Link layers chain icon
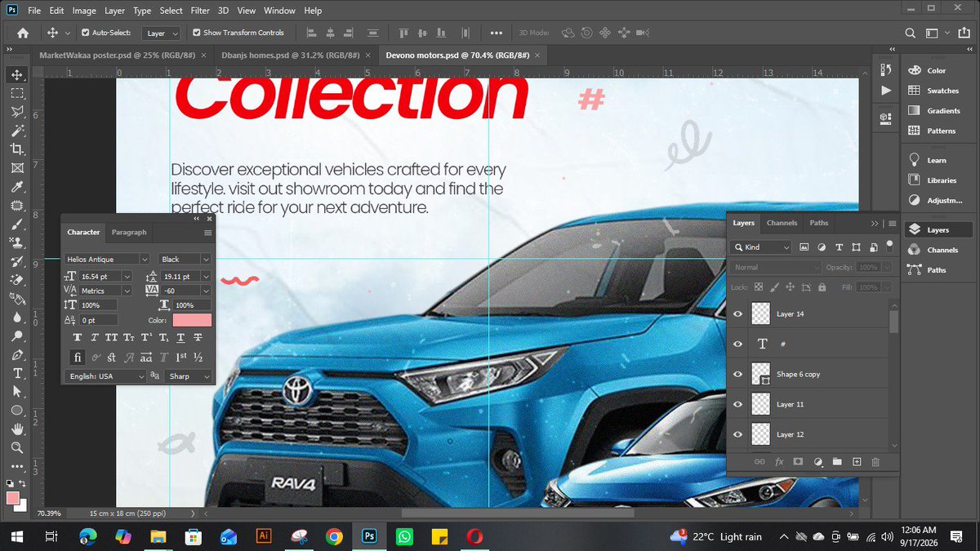 [759, 461]
